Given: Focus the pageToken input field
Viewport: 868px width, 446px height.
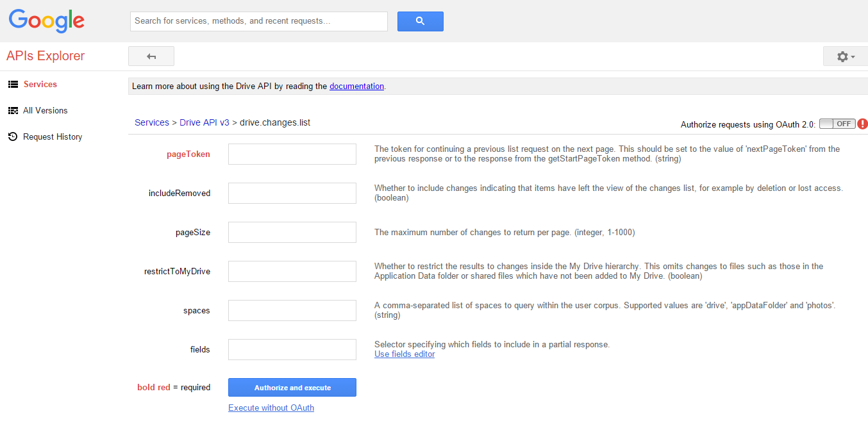Looking at the screenshot, I should 292,154.
